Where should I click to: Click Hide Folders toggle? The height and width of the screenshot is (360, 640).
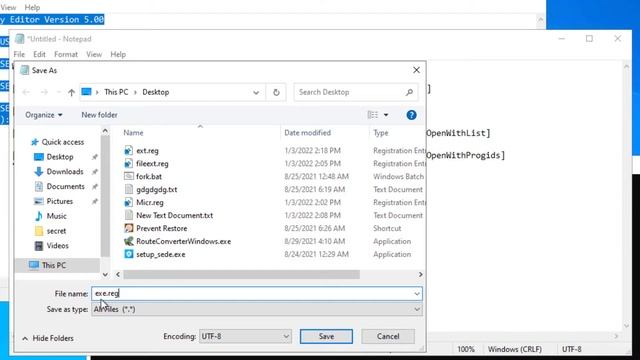(x=48, y=338)
